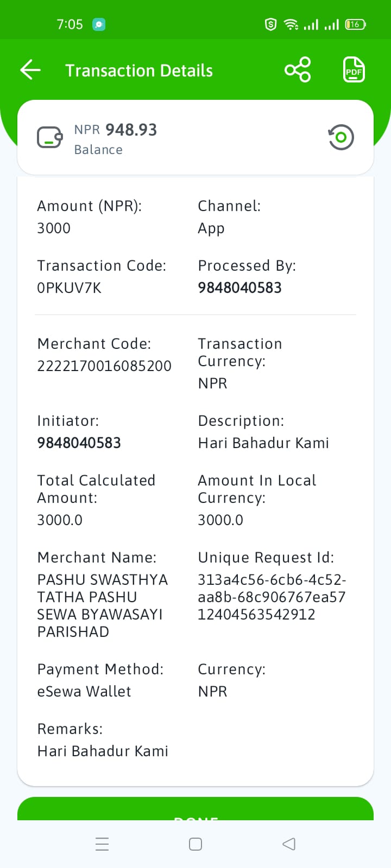This screenshot has height=868, width=391.
Task: Tap the Transaction Details title
Action: (x=139, y=71)
